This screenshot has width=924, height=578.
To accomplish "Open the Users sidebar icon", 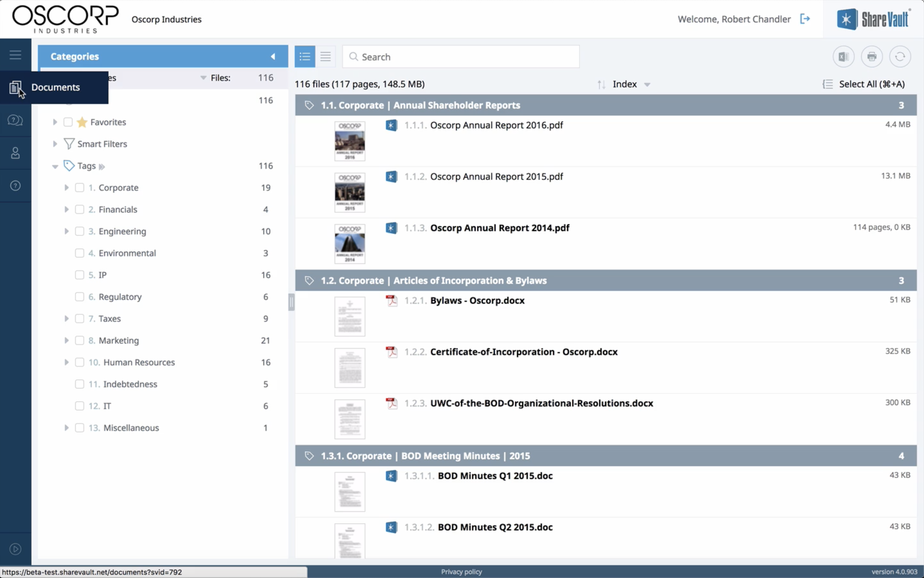I will pyautogui.click(x=15, y=153).
